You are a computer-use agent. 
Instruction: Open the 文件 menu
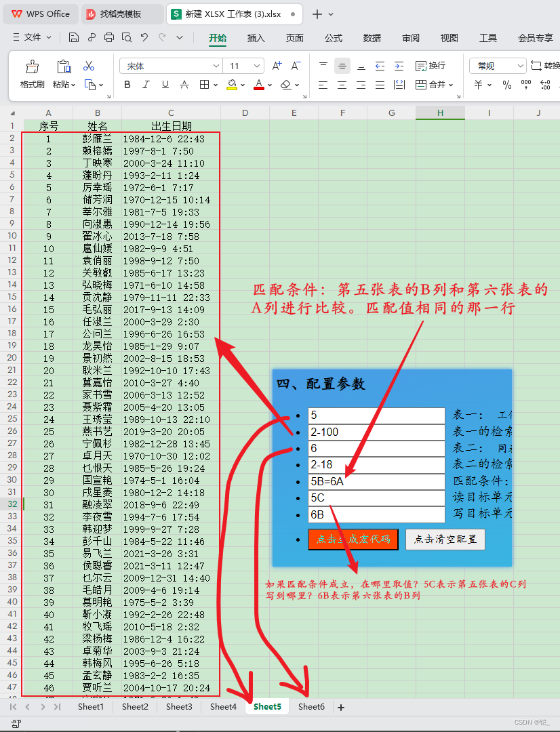coord(31,37)
